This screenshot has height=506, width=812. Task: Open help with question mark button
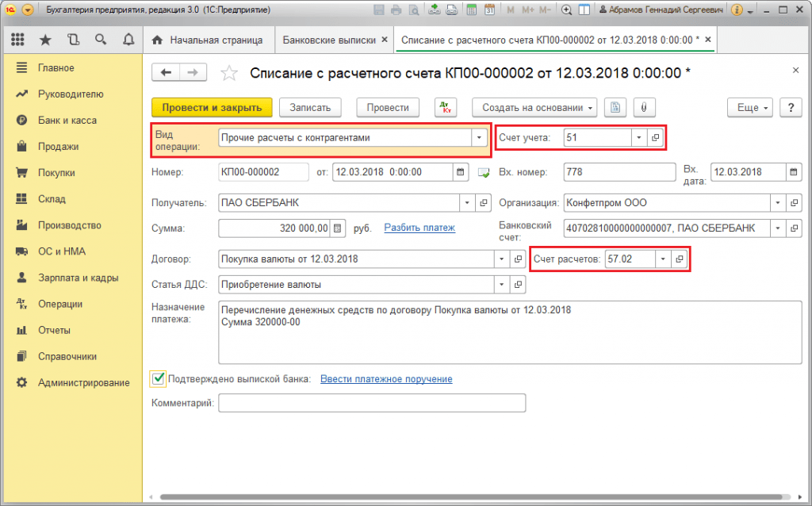coord(791,108)
